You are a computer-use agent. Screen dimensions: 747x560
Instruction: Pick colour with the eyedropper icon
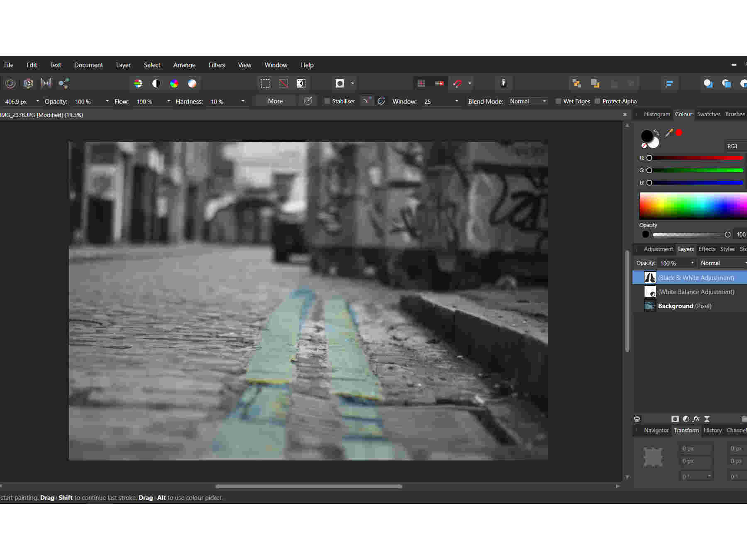[x=669, y=133]
